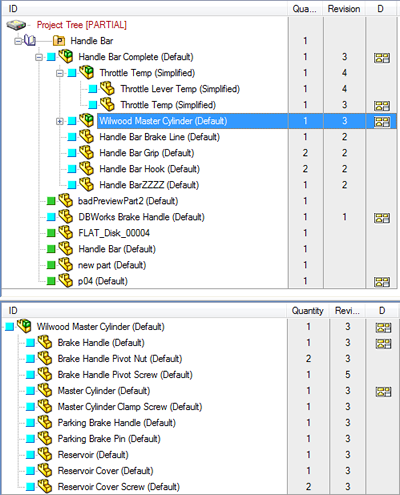This screenshot has width=400, height=495.
Task: Click assembly icon of highlighted Wilwood Master Cylinder
Action: click(x=87, y=120)
